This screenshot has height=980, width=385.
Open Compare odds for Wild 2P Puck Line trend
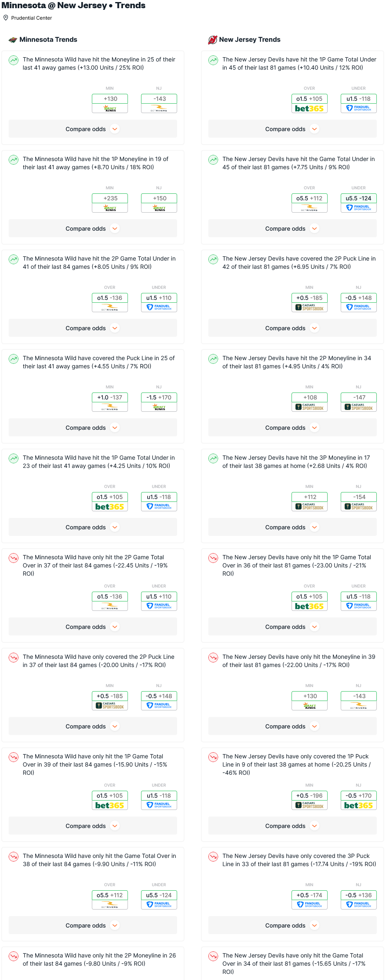coord(93,726)
